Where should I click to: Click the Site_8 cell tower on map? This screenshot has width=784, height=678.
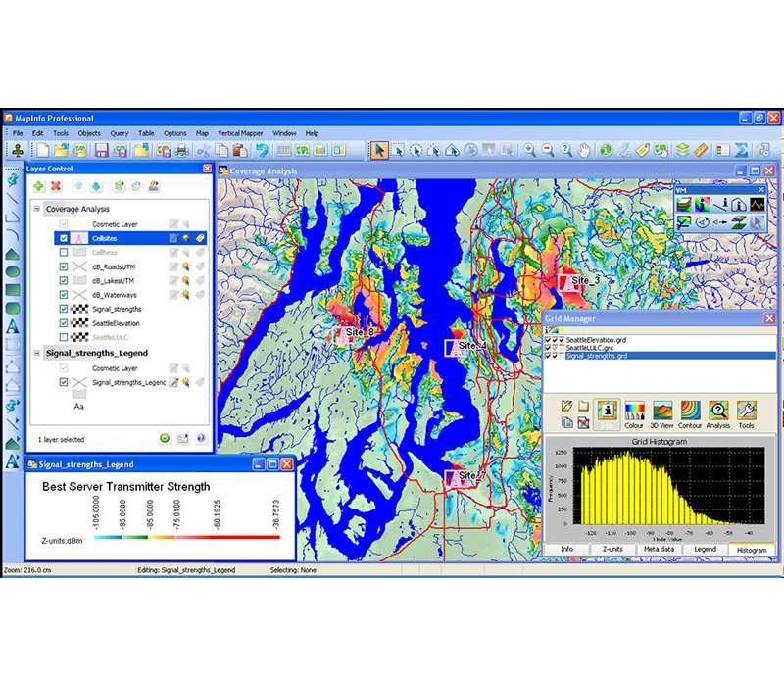point(342,335)
